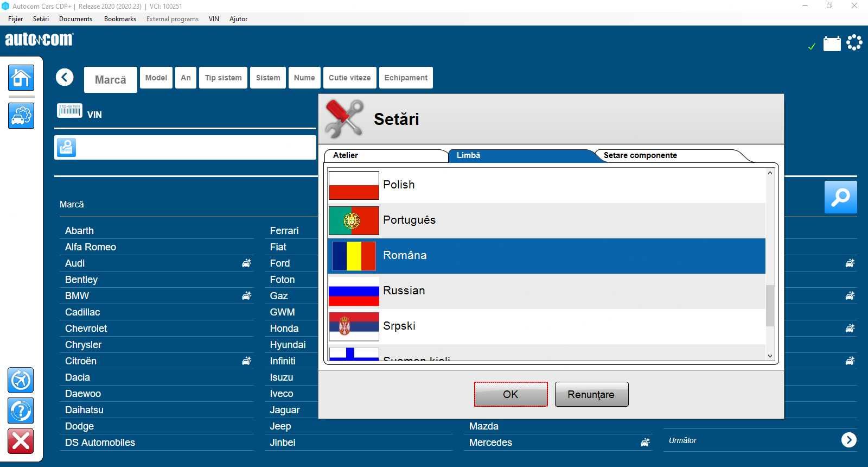Select the Portuguese flag icon
The width and height of the screenshot is (868, 467).
point(354,220)
